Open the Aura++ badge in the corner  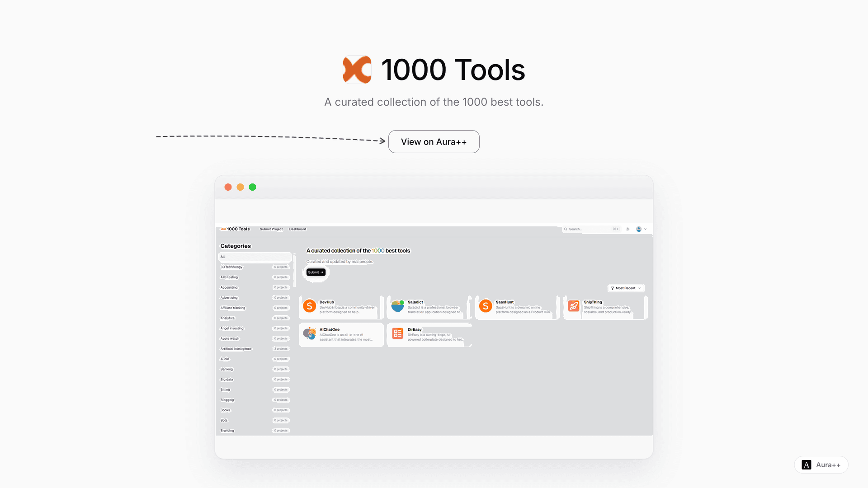821,465
